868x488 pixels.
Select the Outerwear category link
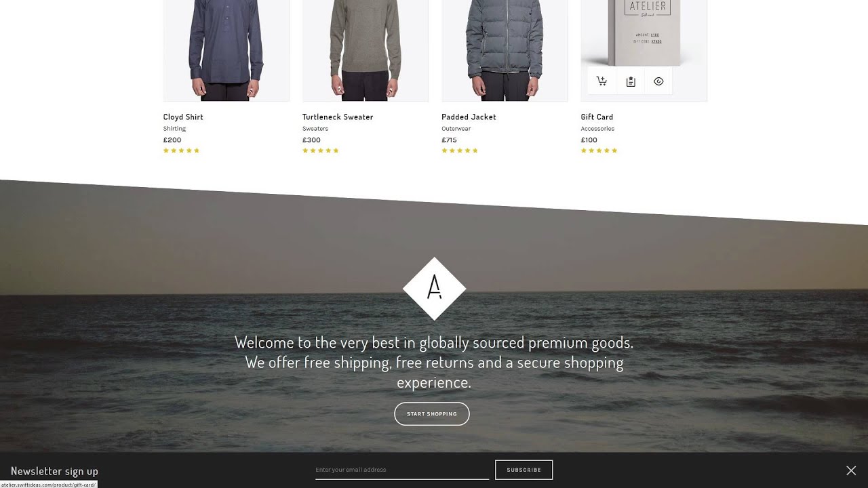[x=456, y=129]
